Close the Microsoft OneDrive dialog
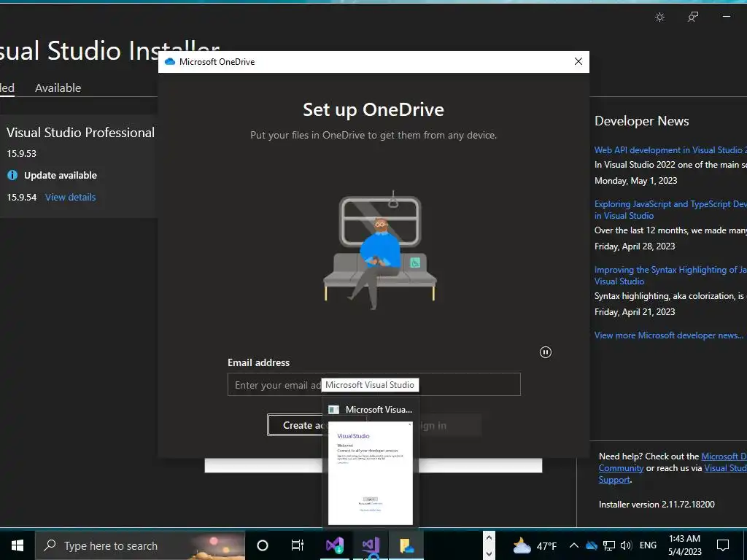The image size is (747, 560). (x=578, y=61)
